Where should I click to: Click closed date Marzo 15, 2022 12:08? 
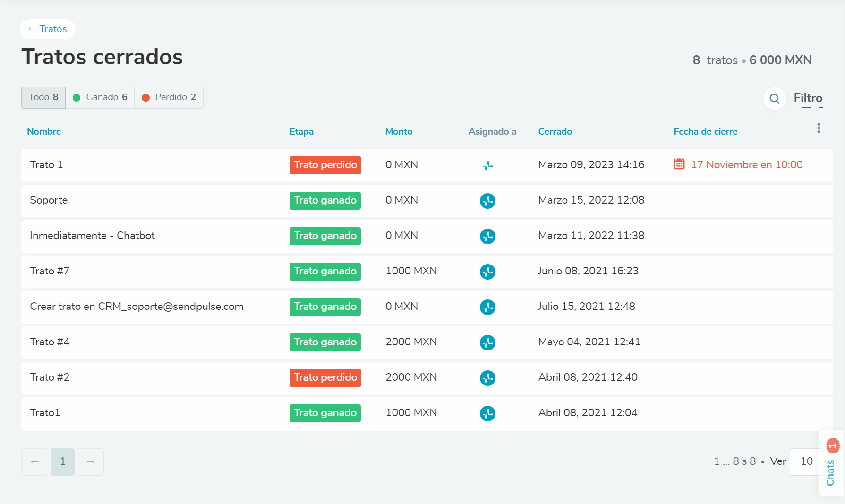pyautogui.click(x=591, y=200)
